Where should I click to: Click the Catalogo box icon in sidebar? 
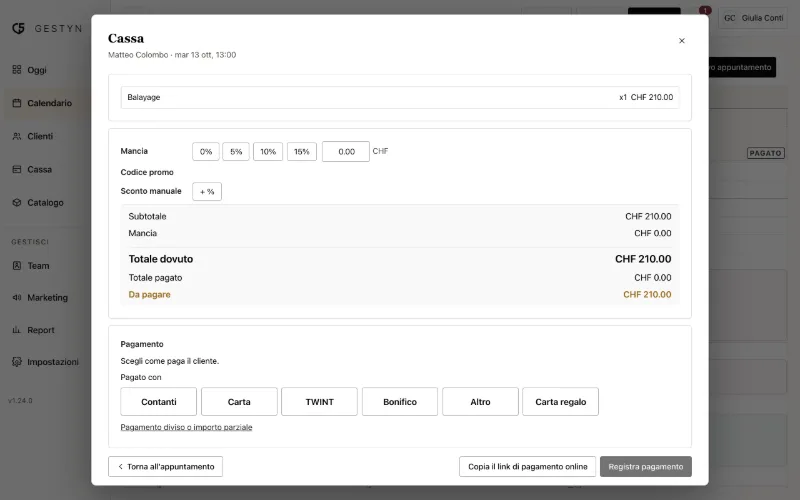[x=17, y=203]
